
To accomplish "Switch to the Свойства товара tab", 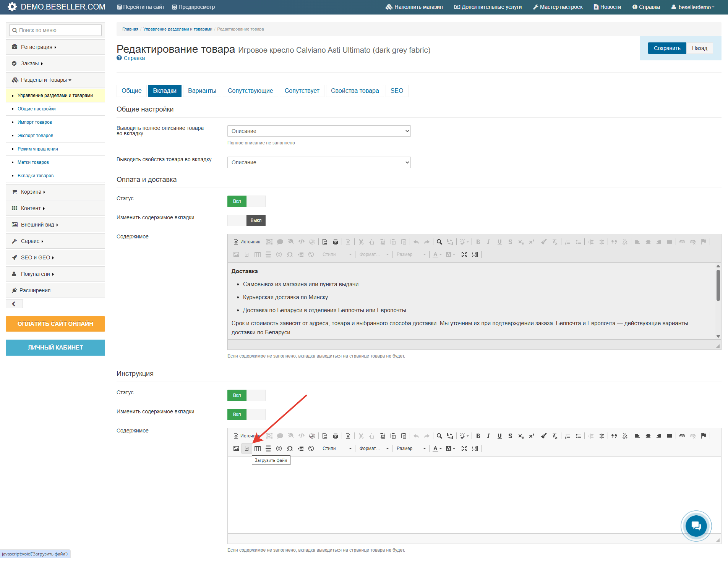I will (x=355, y=91).
